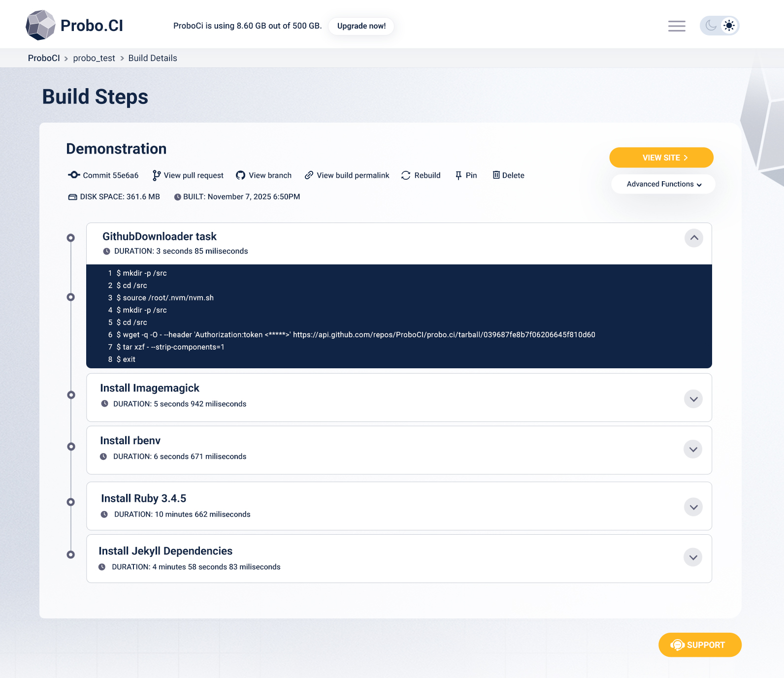Click the pull request branch icon
This screenshot has height=678, width=784.
click(157, 175)
